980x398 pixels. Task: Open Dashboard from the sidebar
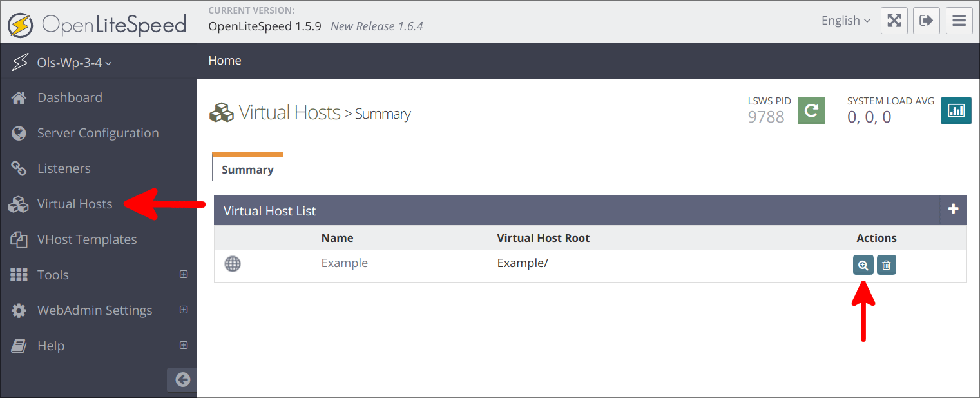tap(70, 97)
